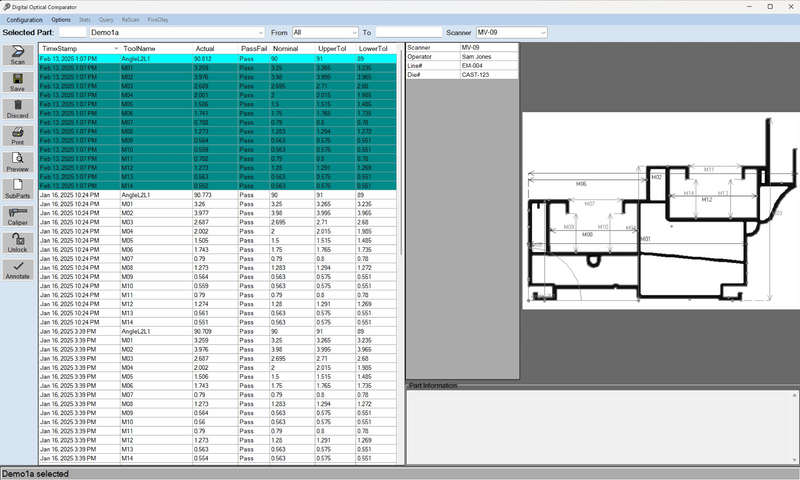
Task: Discard the scan using the trash icon
Action: click(18, 108)
